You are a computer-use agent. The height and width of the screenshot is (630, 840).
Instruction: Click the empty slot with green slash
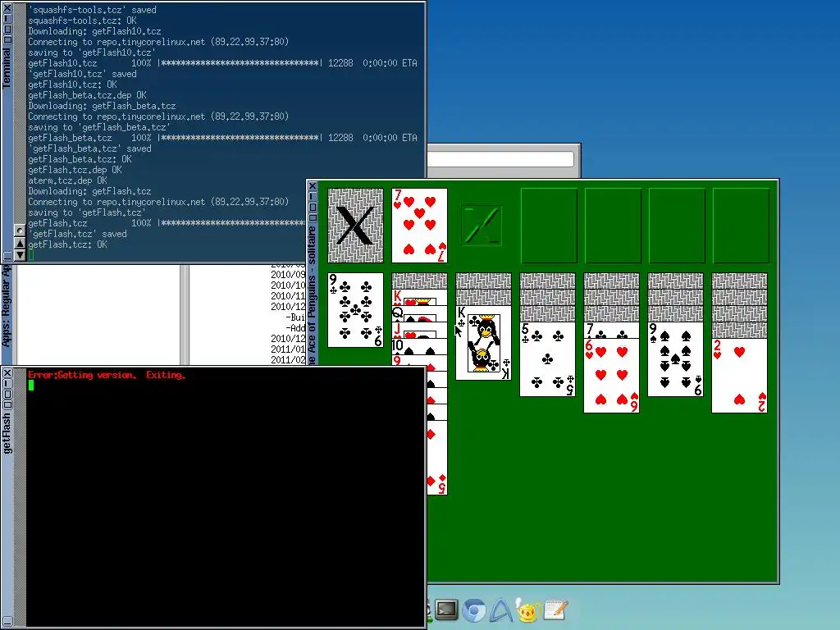482,226
